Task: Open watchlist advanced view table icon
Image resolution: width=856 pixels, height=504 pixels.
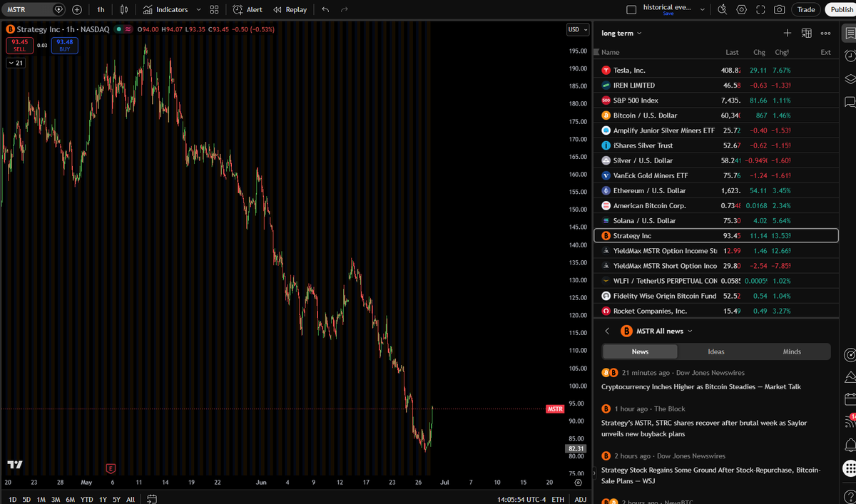Action: point(807,33)
